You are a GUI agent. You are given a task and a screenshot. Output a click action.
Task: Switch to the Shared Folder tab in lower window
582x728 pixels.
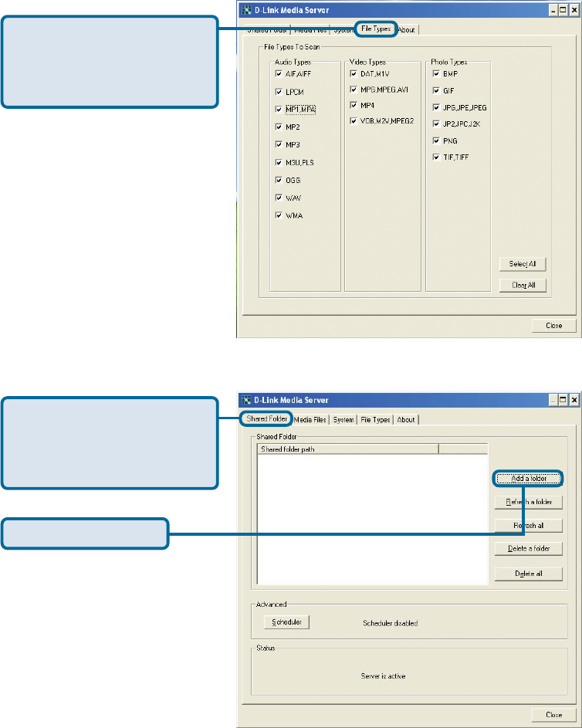tap(266, 418)
